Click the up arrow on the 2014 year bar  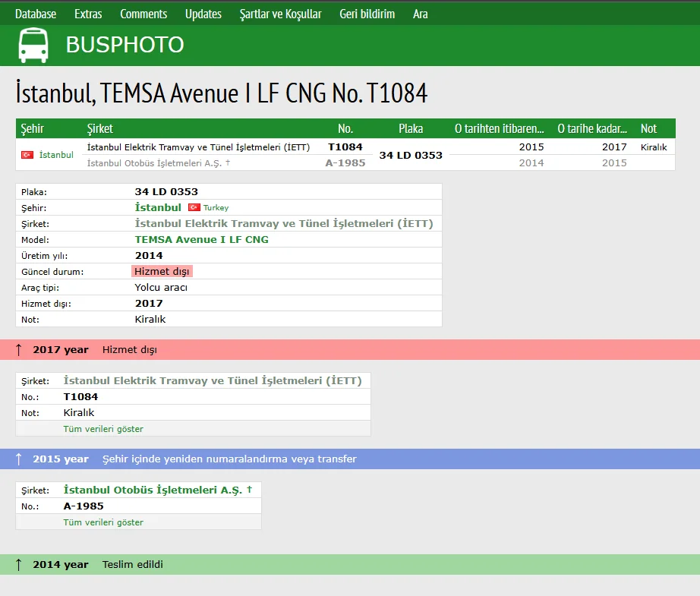[x=19, y=565]
